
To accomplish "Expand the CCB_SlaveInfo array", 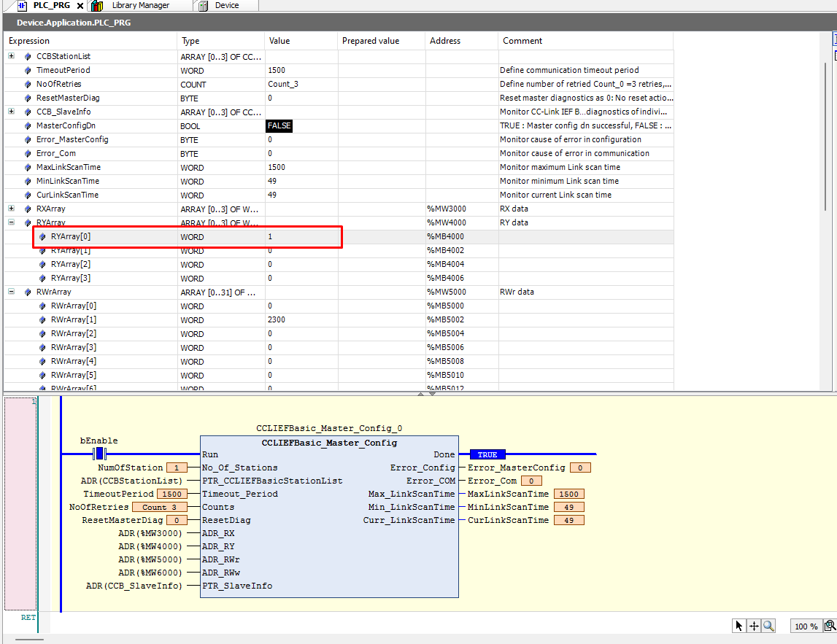I will tap(11, 112).
